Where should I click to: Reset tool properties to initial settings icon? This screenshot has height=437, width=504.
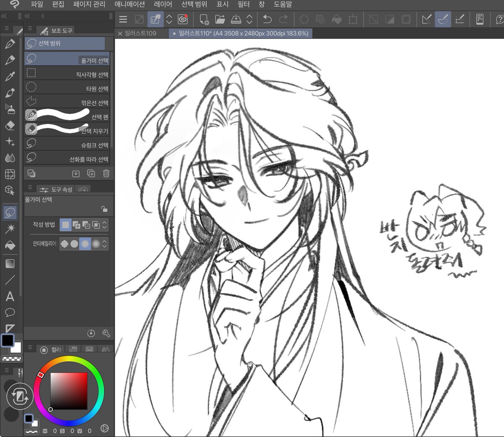pyautogui.click(x=91, y=333)
